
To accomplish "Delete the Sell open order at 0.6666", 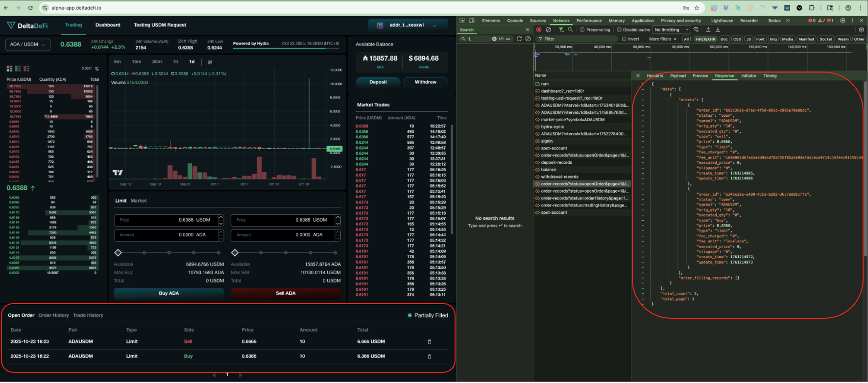I will click(429, 342).
